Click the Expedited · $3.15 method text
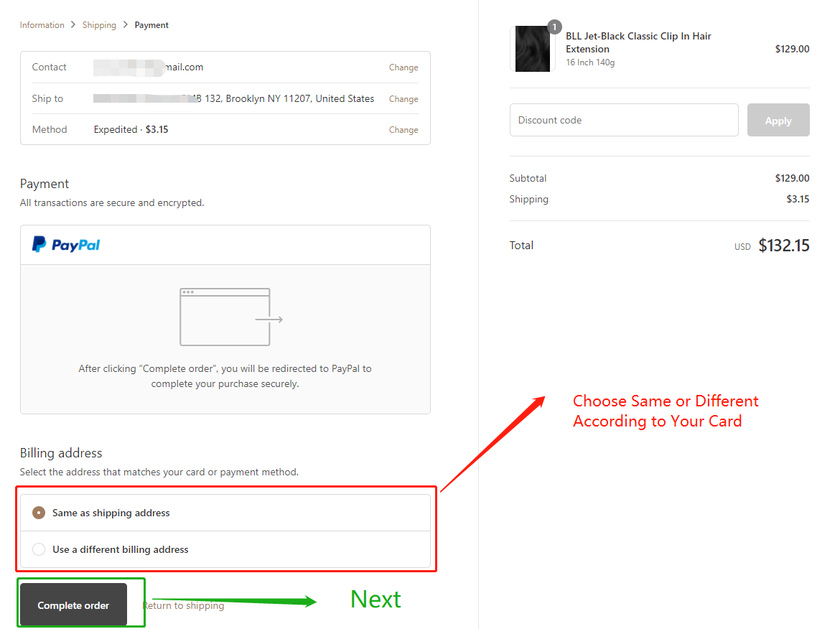The height and width of the screenshot is (629, 840). pyautogui.click(x=131, y=129)
